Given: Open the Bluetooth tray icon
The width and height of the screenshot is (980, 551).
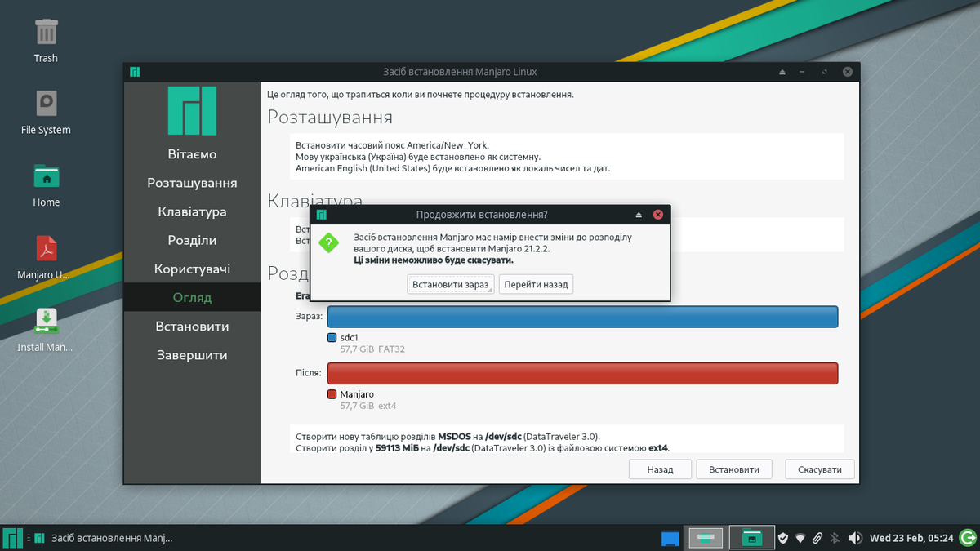Looking at the screenshot, I should 835,538.
